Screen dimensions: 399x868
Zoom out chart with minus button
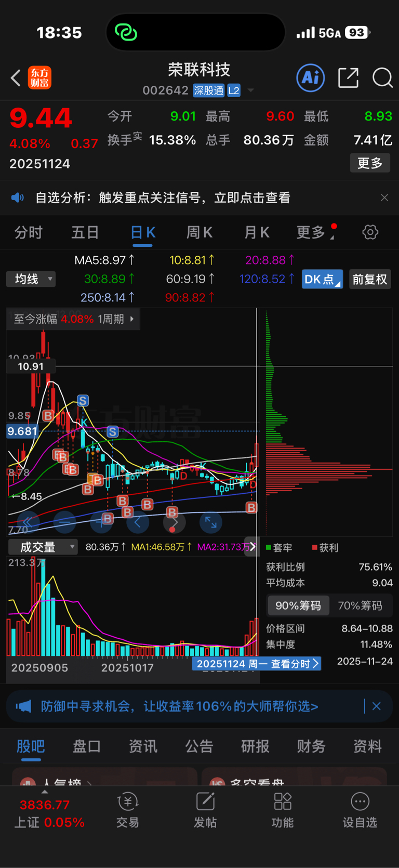64,522
